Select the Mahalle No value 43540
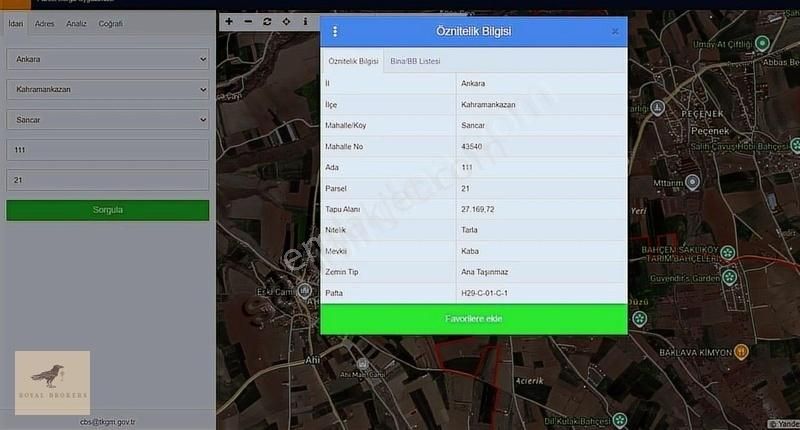 click(x=471, y=146)
